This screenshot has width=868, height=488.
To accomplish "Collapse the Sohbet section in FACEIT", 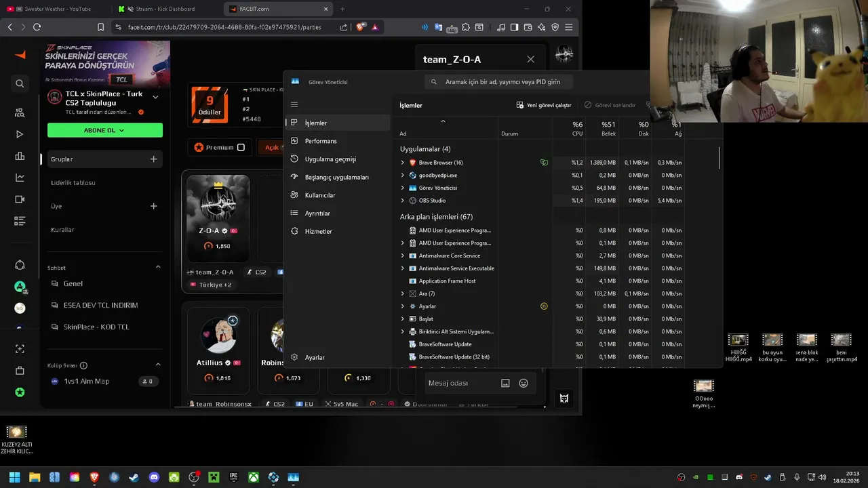I will [x=158, y=267].
